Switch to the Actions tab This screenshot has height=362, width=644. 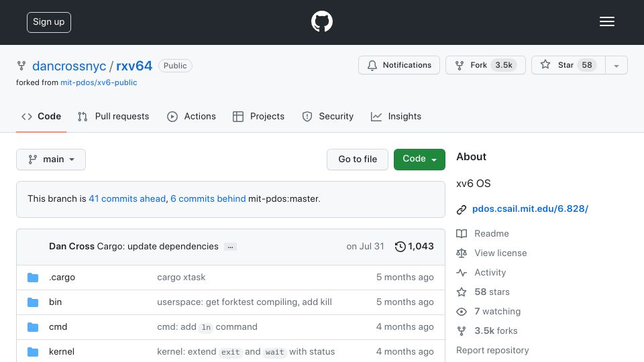(191, 117)
